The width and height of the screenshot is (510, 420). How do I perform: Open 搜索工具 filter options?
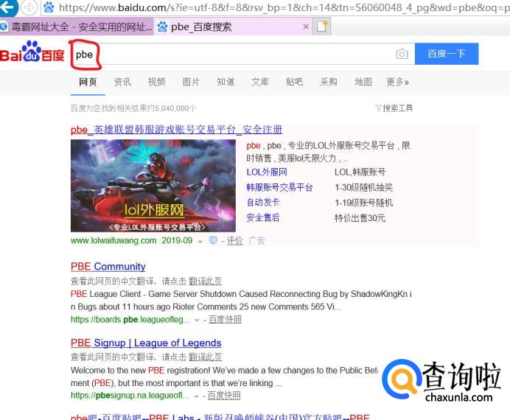(394, 108)
